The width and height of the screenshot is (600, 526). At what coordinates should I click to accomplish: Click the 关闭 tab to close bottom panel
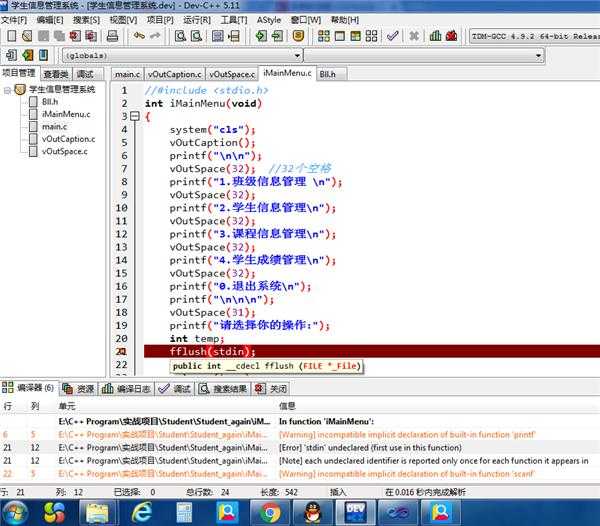coord(271,389)
